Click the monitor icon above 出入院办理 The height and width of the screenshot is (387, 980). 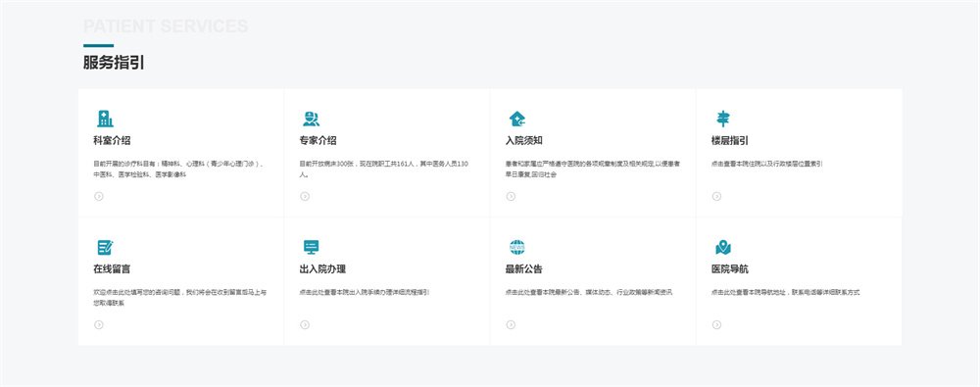(311, 247)
